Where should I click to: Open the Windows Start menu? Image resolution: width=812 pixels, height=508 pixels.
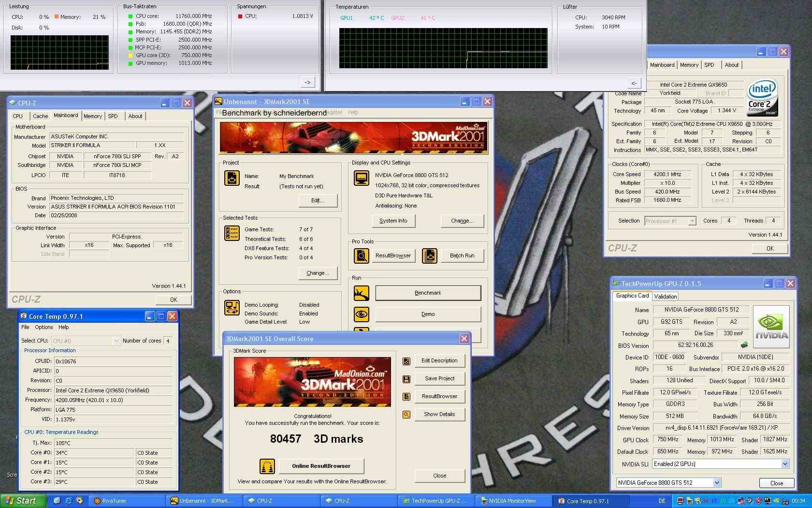(23, 501)
